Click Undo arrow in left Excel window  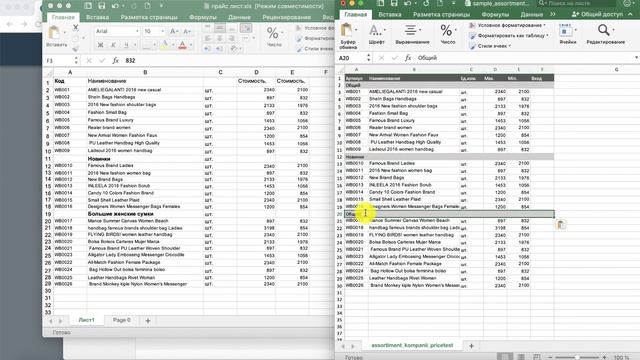(116, 6)
